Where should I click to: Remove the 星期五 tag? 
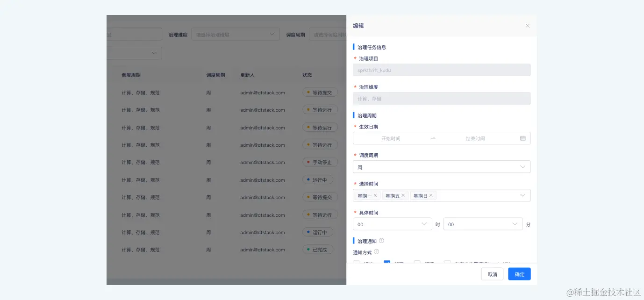(x=403, y=195)
